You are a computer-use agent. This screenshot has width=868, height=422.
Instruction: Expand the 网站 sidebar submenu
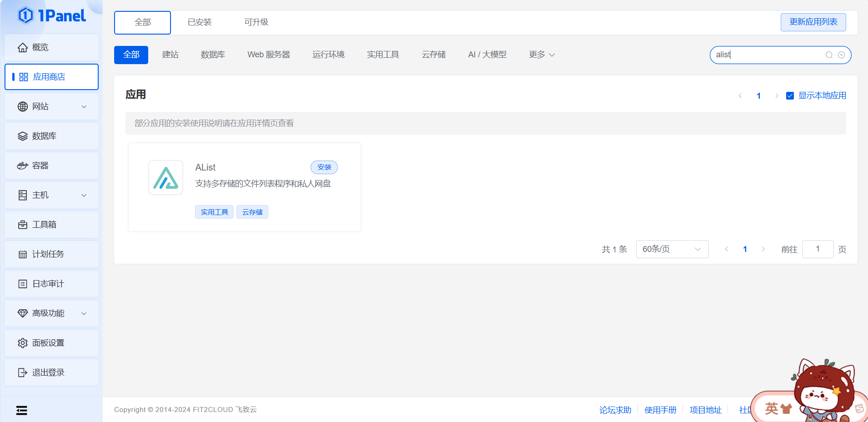pos(84,106)
